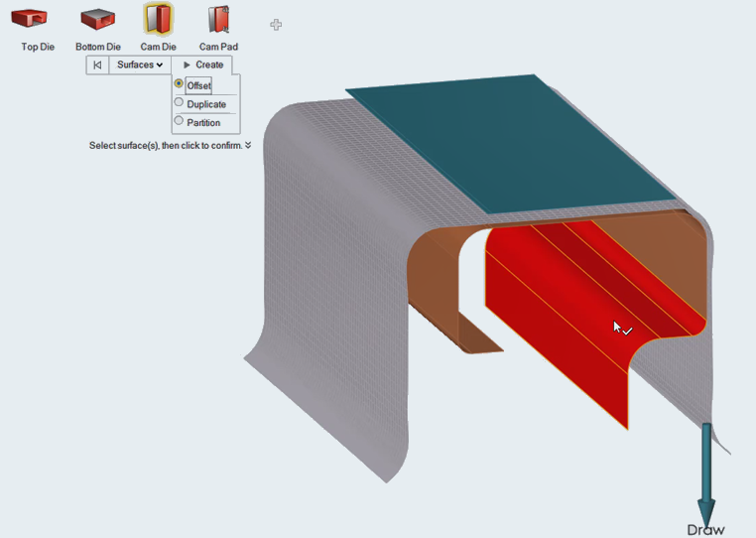Choose the Partition radio option
This screenshot has height=538, width=756.
[x=179, y=122]
